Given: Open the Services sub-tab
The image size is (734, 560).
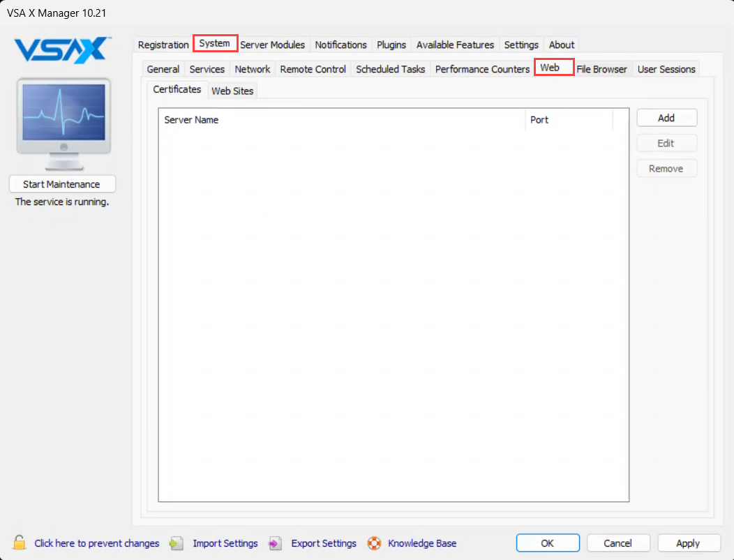Looking at the screenshot, I should [x=207, y=69].
